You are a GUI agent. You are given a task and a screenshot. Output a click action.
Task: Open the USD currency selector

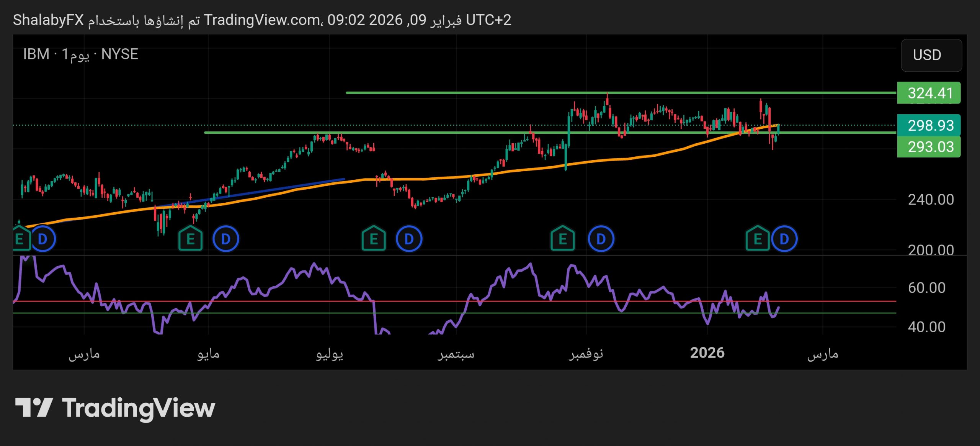(x=931, y=55)
